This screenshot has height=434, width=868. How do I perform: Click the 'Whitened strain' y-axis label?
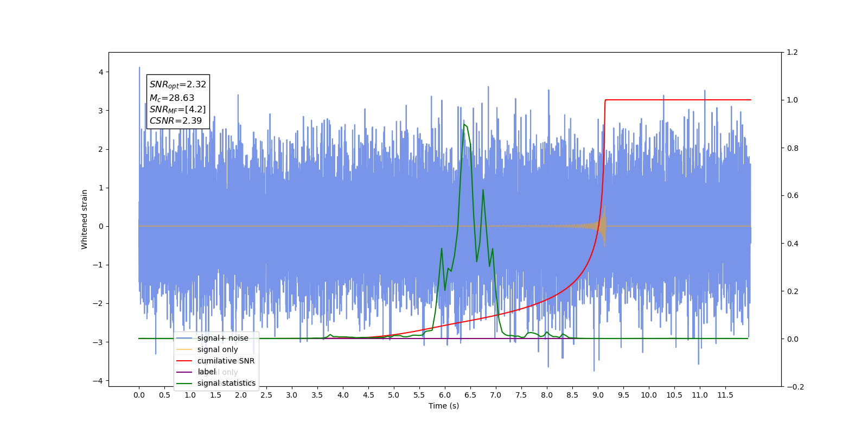pos(84,219)
